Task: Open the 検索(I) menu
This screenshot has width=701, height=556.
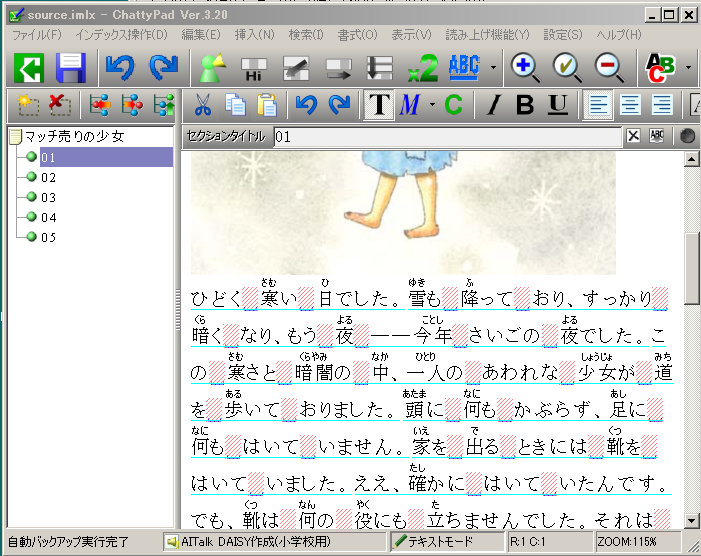Action: (x=306, y=35)
